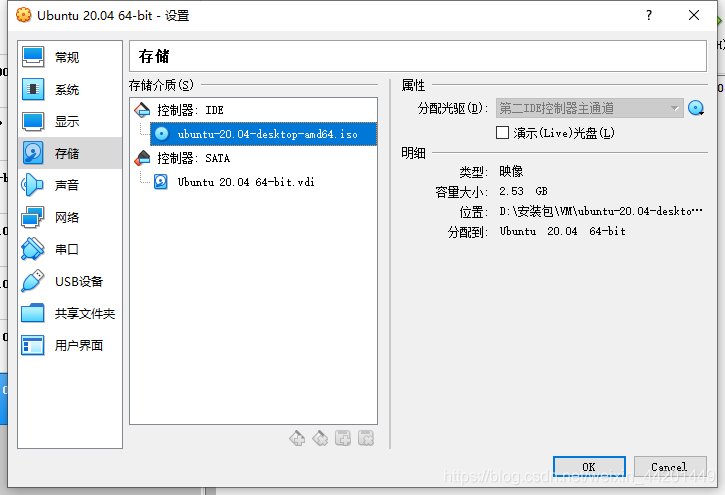The height and width of the screenshot is (495, 725).
Task: Open the 共享文件夹 (Shared folders) category
Action: 70,313
